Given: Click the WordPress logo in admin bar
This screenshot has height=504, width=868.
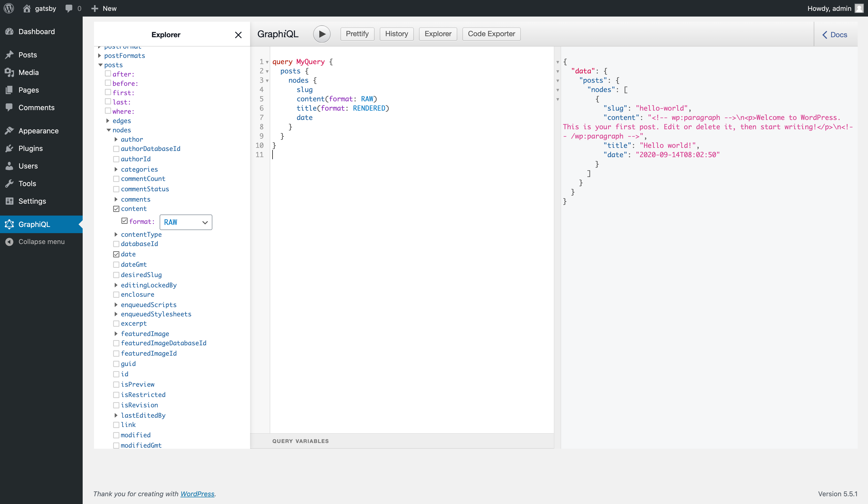Looking at the screenshot, I should [x=9, y=8].
